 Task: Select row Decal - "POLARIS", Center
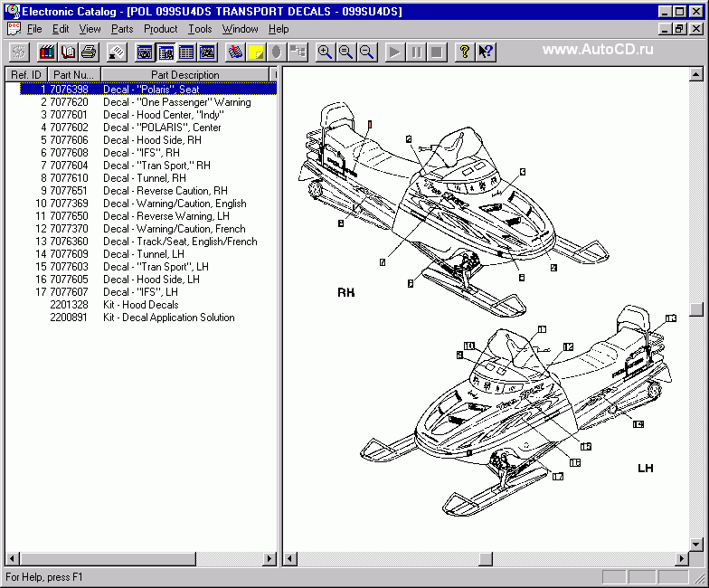point(148,127)
